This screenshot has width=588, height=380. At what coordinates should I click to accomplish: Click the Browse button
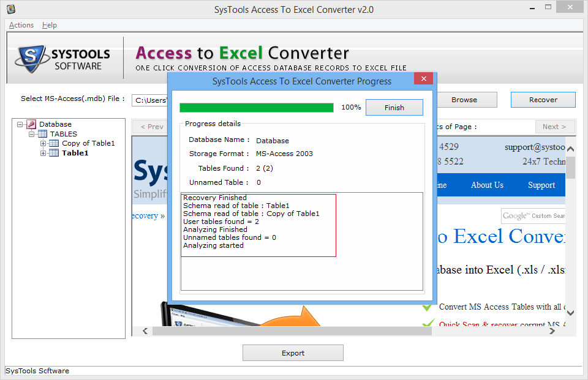click(465, 99)
